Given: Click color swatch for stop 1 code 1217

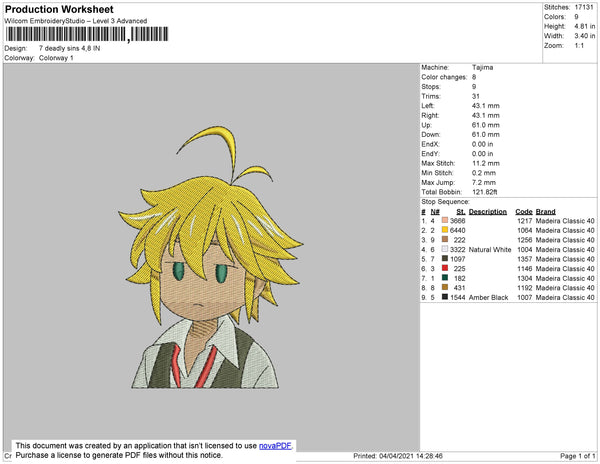Looking at the screenshot, I should [445, 220].
